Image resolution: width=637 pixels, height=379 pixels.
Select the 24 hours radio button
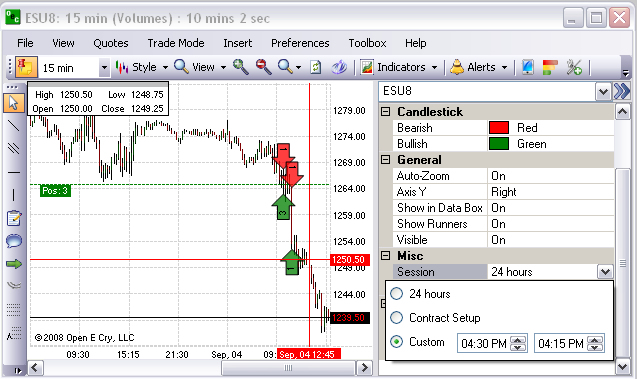396,294
